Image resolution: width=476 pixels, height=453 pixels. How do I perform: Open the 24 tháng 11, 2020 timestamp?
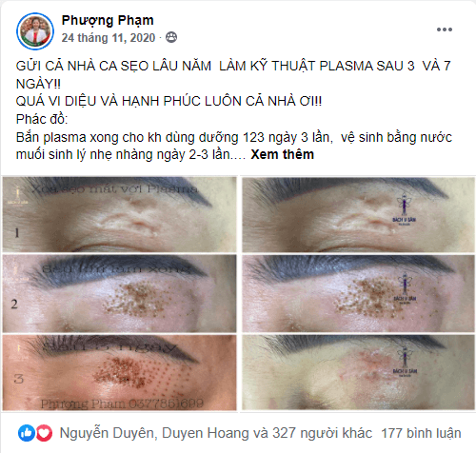tap(109, 38)
